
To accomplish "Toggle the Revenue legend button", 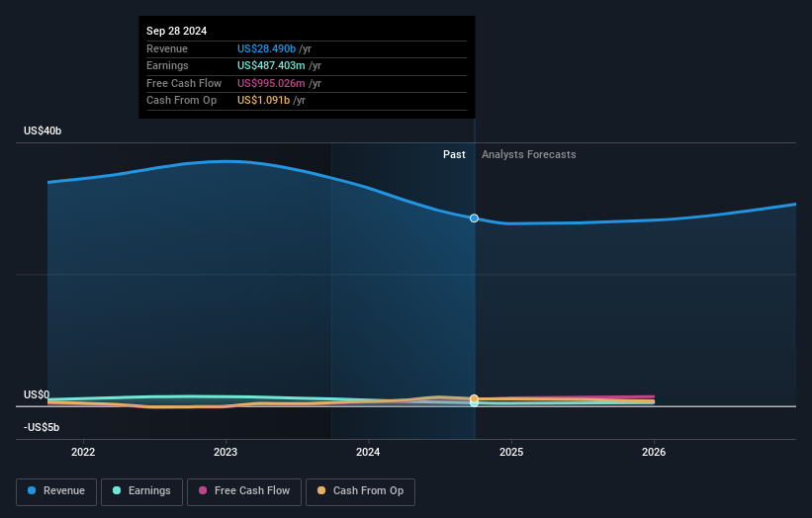I will click(56, 491).
